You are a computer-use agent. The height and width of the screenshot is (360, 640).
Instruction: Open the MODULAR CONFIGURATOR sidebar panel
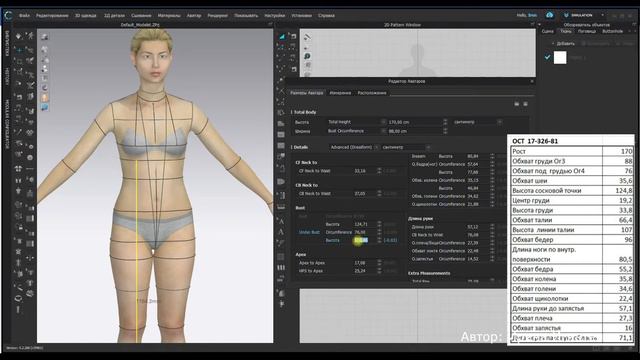7,124
